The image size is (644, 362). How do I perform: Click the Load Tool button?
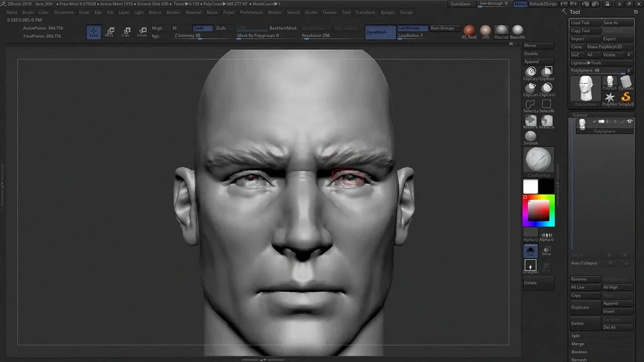pyautogui.click(x=586, y=23)
